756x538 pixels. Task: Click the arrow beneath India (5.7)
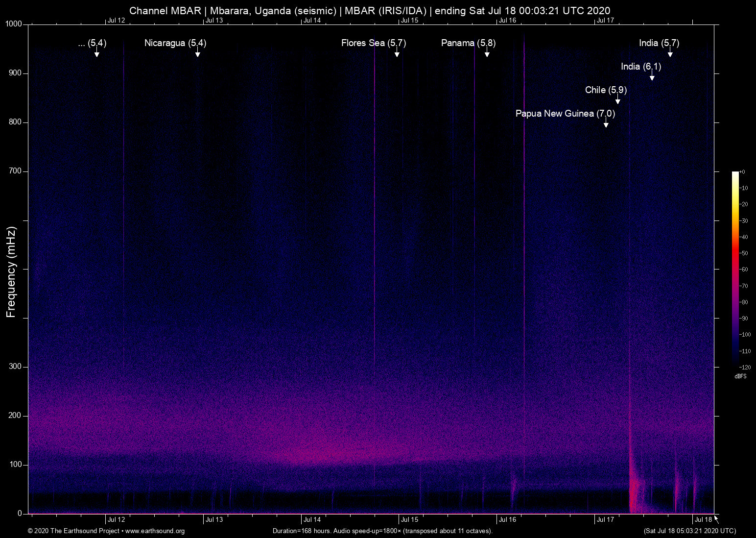[670, 53]
